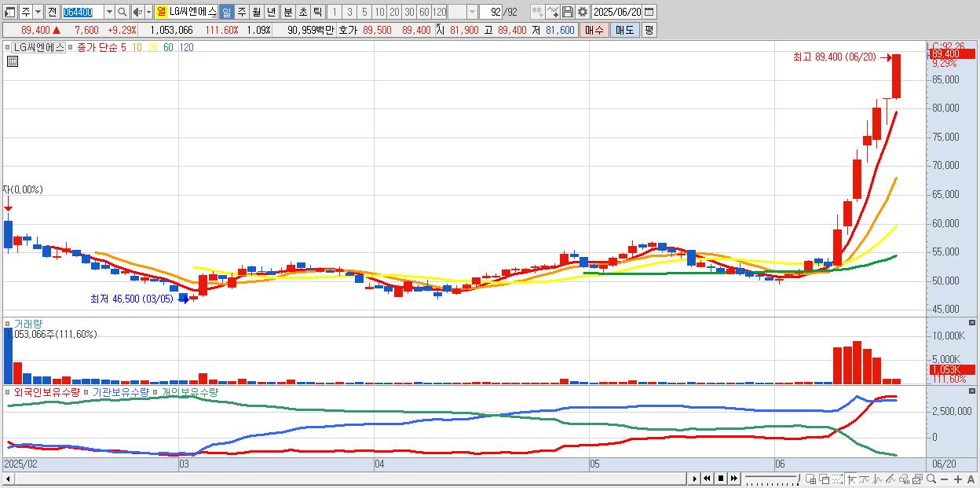Expand the empty interval combo box dropdown

tap(472, 12)
